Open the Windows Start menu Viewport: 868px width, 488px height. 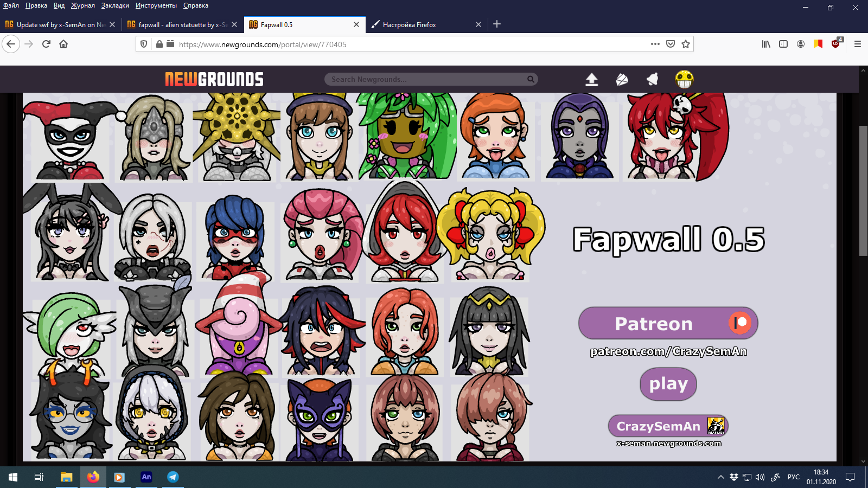click(x=13, y=477)
